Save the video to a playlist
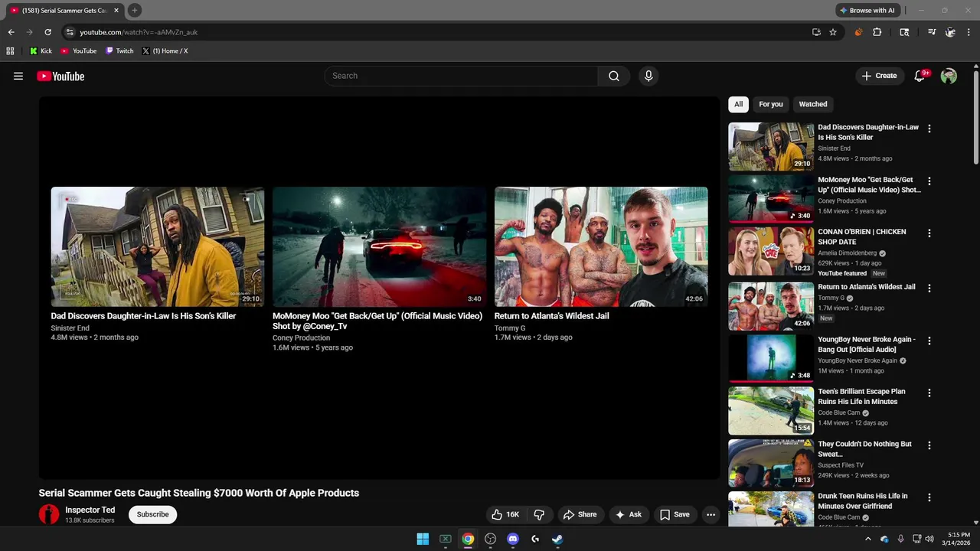This screenshot has width=980, height=551. (675, 514)
